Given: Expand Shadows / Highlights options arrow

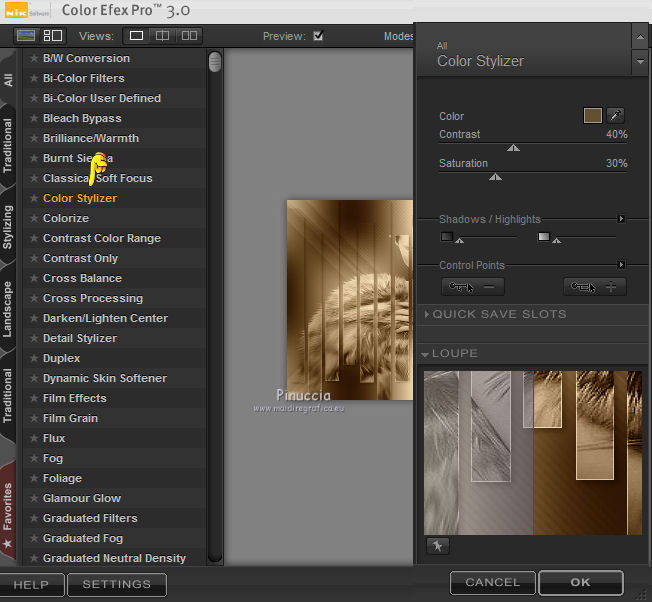Looking at the screenshot, I should point(621,219).
